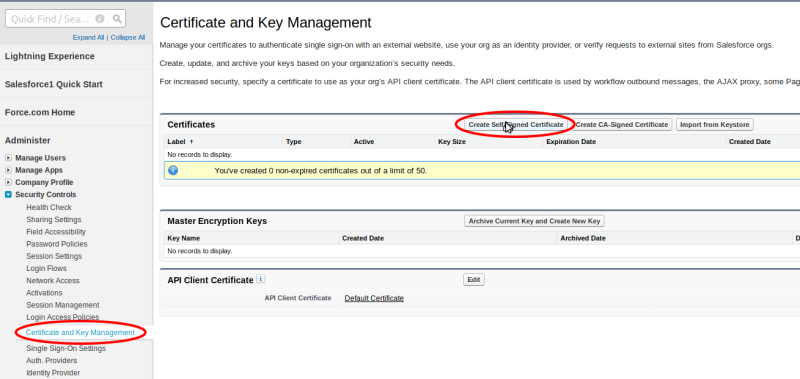Open Single Sign-On Settings
Image resolution: width=800 pixels, height=379 pixels.
click(x=66, y=348)
